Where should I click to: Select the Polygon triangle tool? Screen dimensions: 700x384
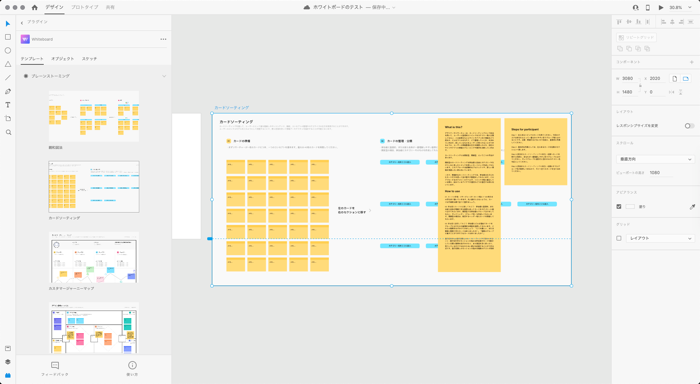(8, 64)
